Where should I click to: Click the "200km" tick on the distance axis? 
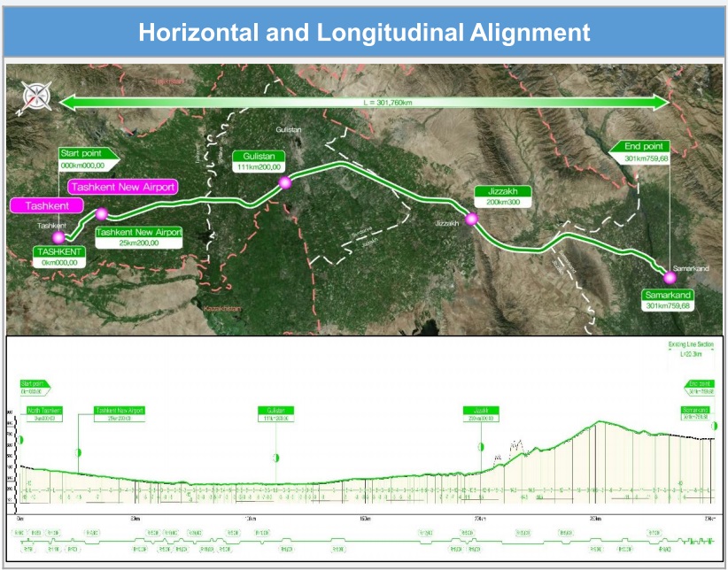point(481,519)
